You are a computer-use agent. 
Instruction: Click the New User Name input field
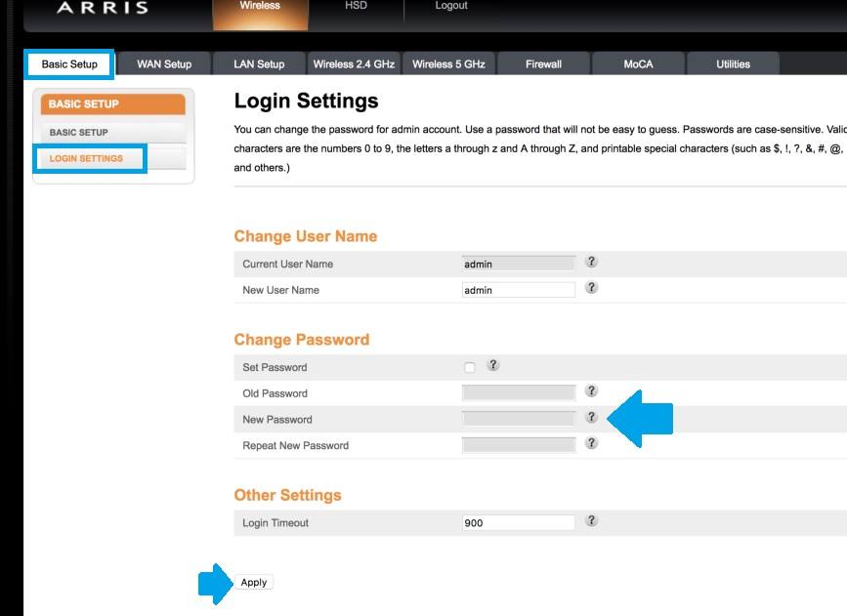[x=519, y=290]
